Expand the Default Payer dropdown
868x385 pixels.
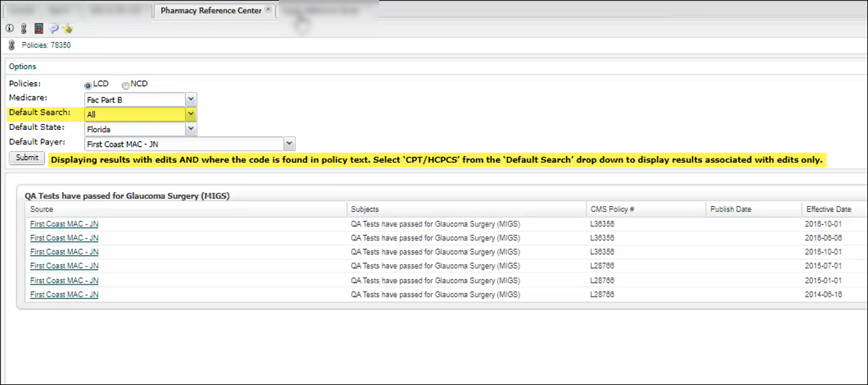(x=289, y=143)
